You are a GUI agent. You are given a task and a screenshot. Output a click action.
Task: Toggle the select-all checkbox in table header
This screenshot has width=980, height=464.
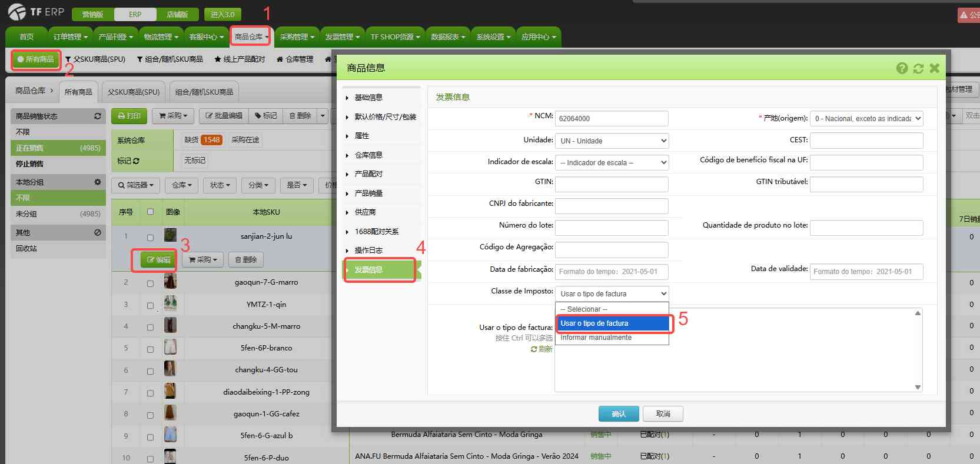pyautogui.click(x=150, y=212)
